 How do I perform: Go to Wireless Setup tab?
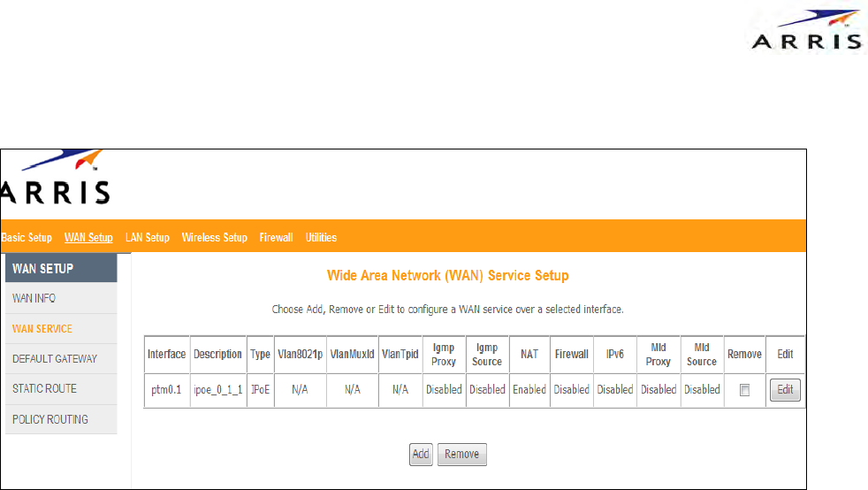[x=214, y=238]
